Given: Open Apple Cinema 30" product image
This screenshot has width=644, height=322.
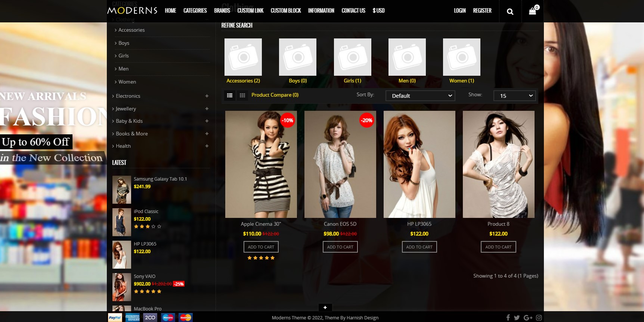Looking at the screenshot, I should point(261,164).
